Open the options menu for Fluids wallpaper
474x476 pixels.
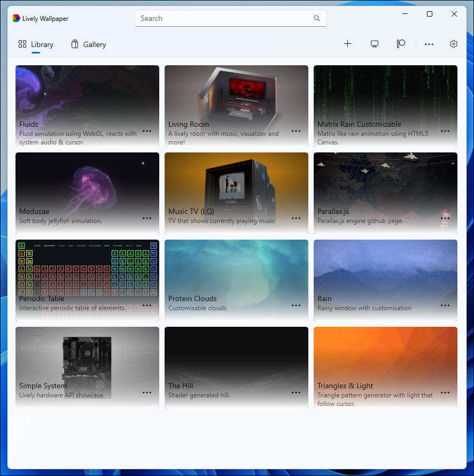147,130
